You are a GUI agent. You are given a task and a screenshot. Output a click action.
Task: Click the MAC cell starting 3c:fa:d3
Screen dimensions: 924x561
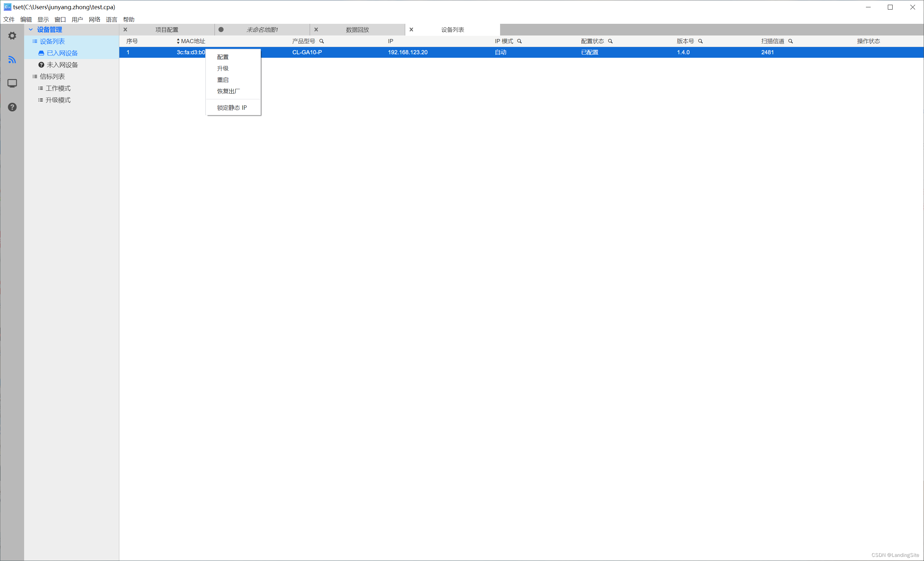(191, 52)
